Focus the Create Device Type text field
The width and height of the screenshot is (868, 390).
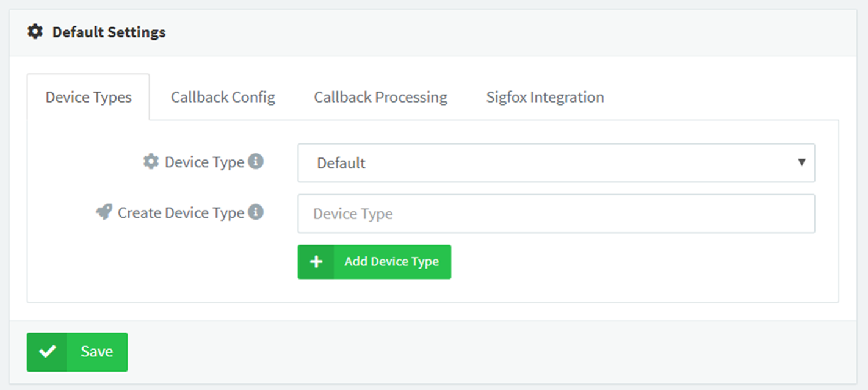click(555, 214)
